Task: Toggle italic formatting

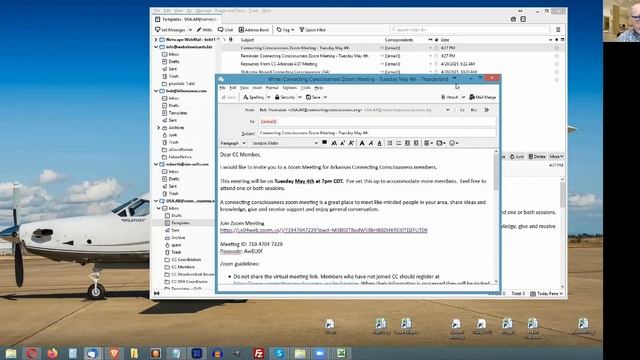Action: (371, 143)
